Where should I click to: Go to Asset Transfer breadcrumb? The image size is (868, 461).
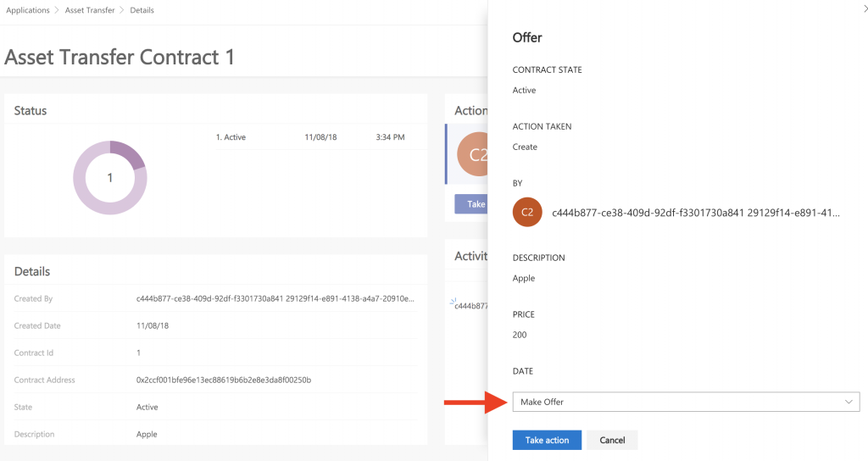pos(90,10)
